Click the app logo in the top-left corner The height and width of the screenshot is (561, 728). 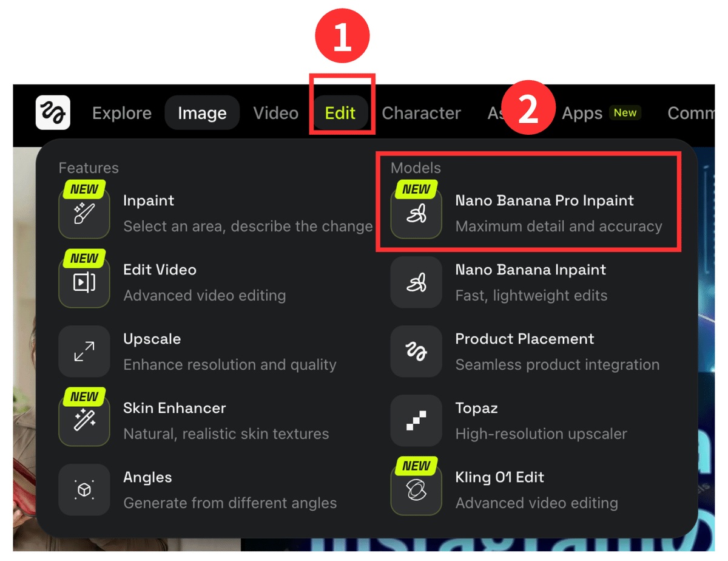[x=52, y=112]
